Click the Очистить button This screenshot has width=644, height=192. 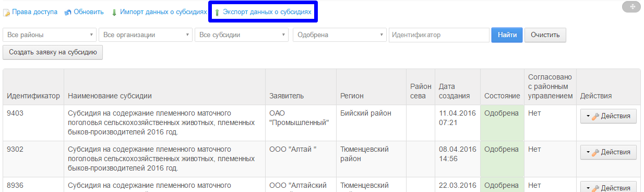pyautogui.click(x=545, y=35)
